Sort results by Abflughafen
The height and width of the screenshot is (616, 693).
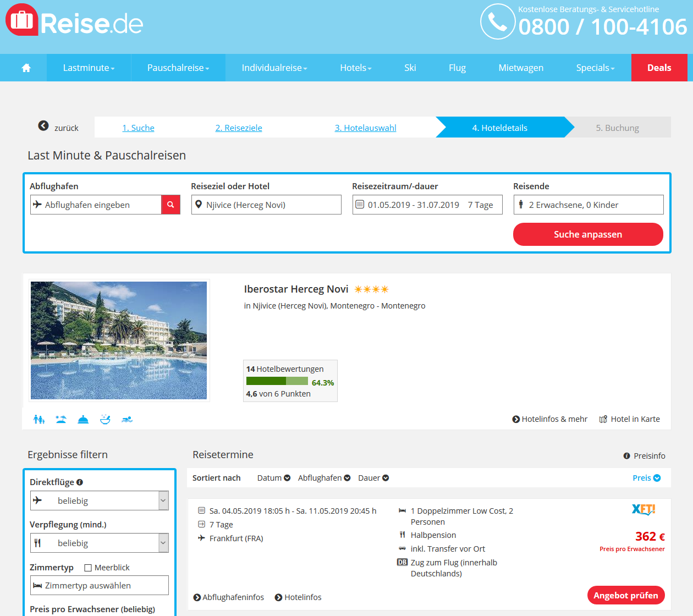pos(324,478)
